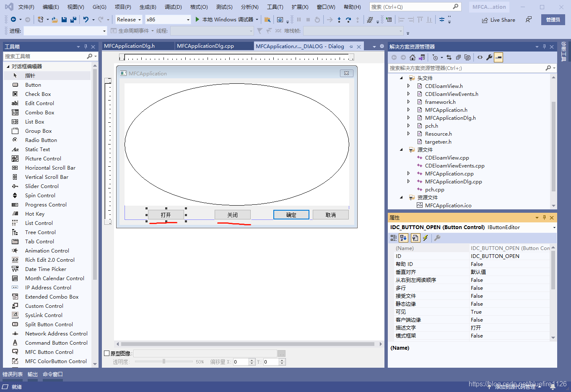Click the Categorized view icon in Properties panel
Viewport: 571px width, 392px height.
point(394,238)
